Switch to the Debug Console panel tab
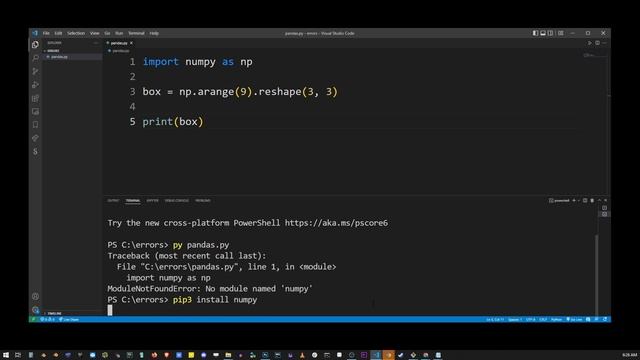 click(x=177, y=200)
